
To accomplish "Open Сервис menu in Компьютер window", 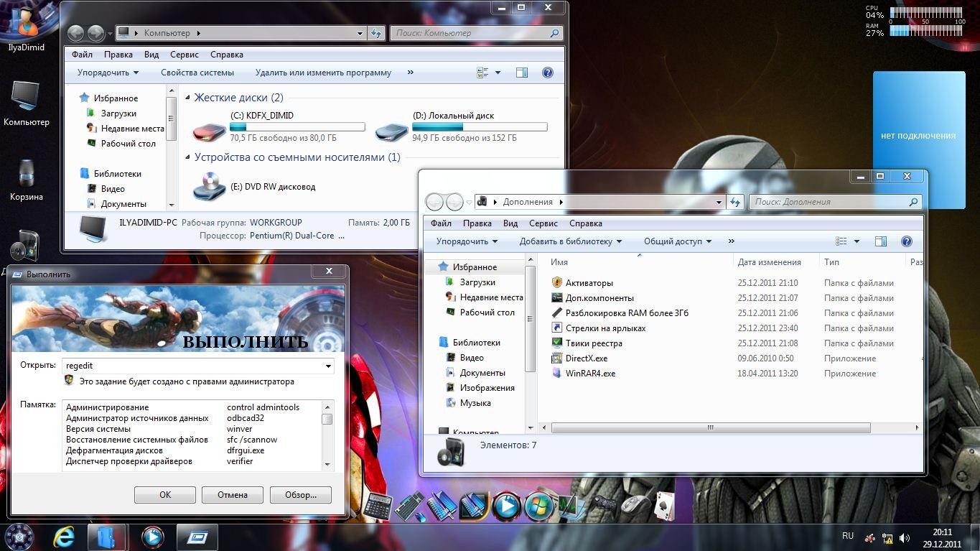I will [185, 55].
